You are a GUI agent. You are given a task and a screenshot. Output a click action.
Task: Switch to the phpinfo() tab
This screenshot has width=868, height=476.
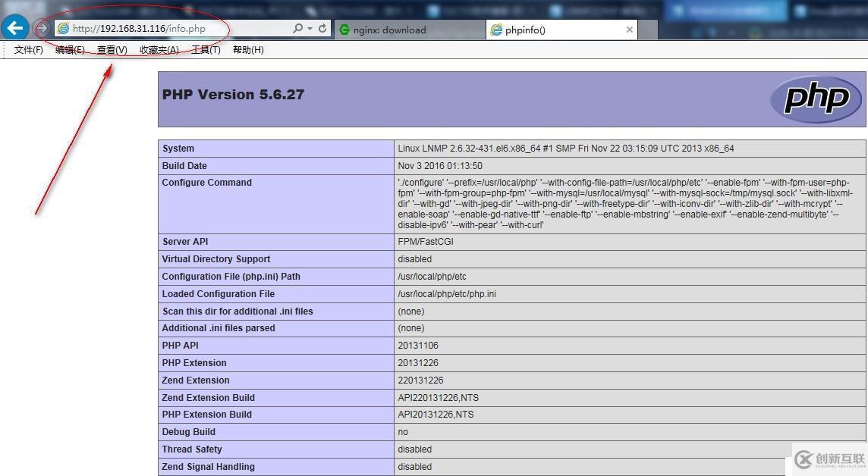[x=546, y=30]
